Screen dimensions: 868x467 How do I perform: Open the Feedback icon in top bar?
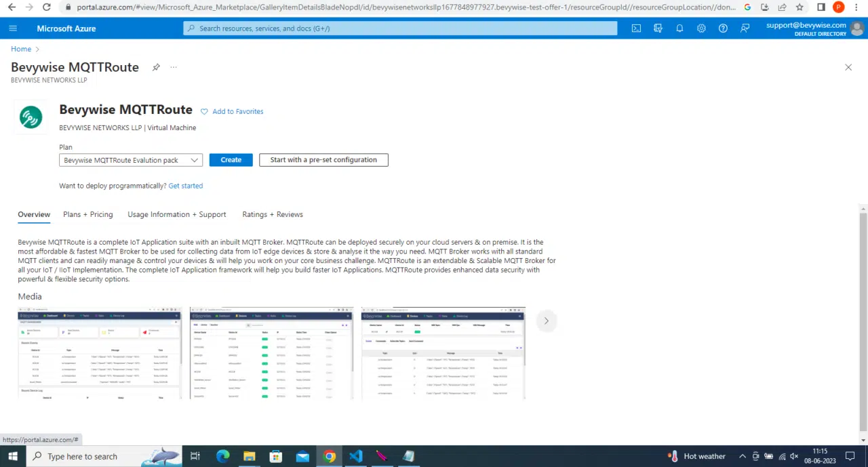click(x=745, y=28)
